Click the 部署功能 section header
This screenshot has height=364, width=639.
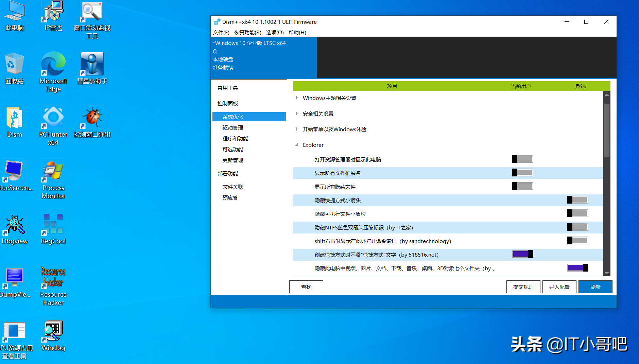point(228,173)
